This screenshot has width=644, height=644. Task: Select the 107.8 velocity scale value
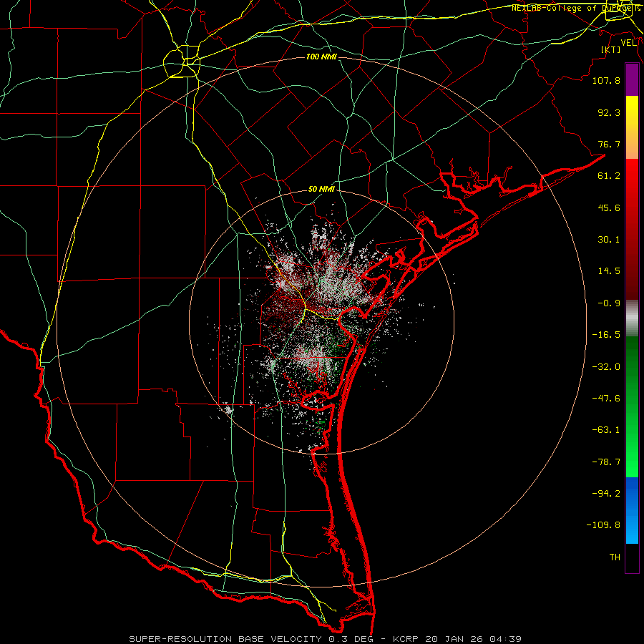[606, 80]
